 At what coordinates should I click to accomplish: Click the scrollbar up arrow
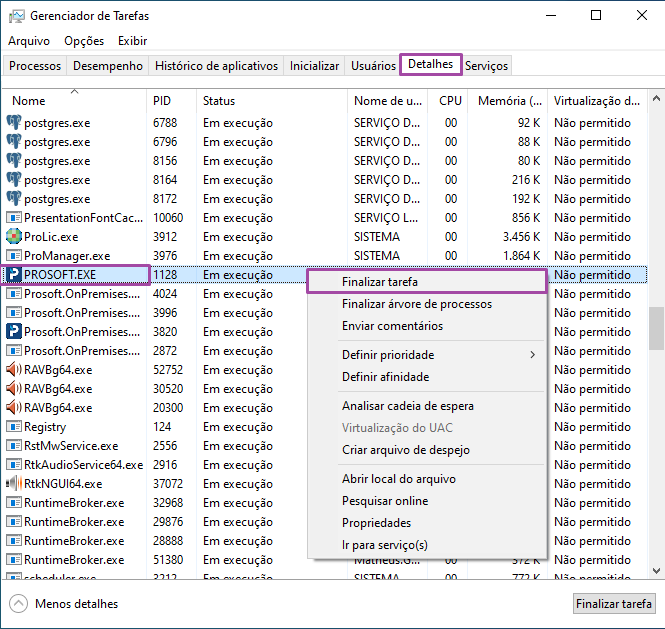[x=656, y=98]
